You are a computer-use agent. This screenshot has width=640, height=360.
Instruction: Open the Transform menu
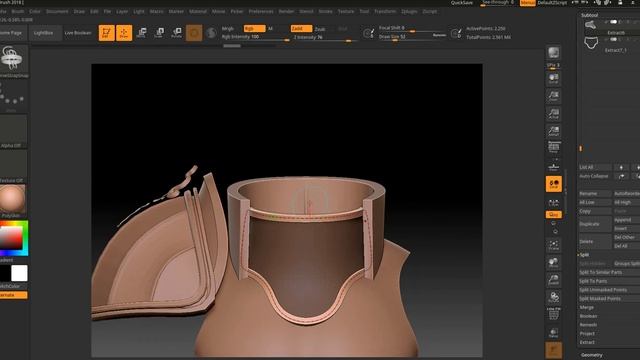point(385,11)
